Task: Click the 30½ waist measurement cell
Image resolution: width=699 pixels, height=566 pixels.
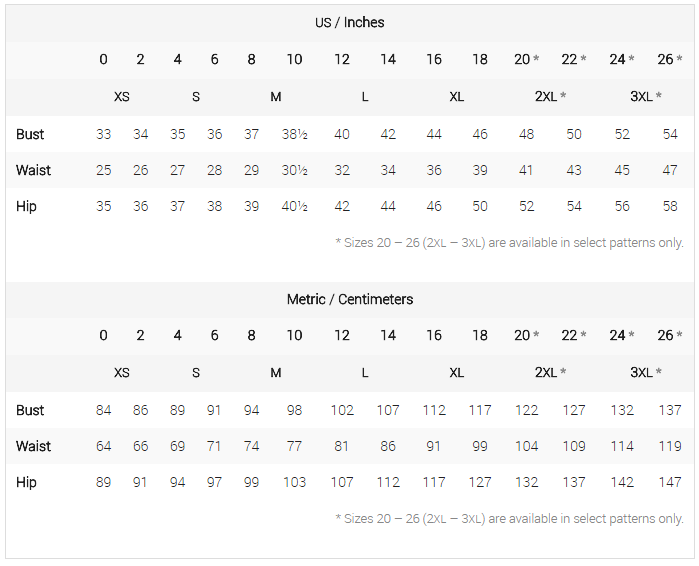Action: coord(294,170)
